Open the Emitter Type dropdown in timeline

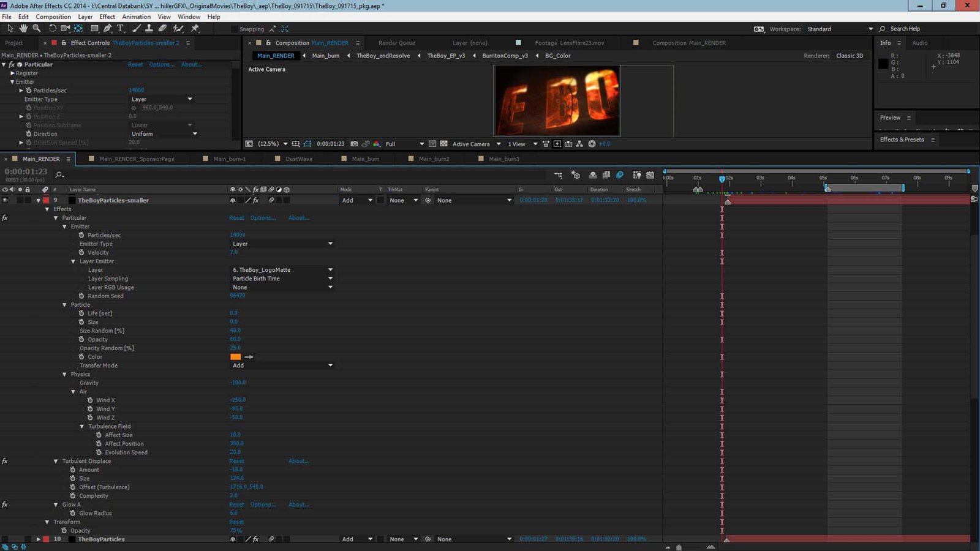pyautogui.click(x=282, y=244)
